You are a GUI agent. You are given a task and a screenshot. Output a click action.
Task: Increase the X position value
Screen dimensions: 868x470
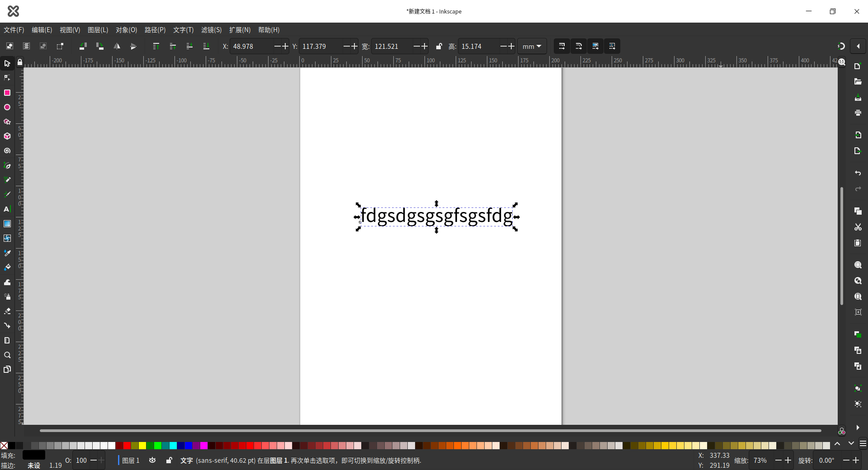285,46
